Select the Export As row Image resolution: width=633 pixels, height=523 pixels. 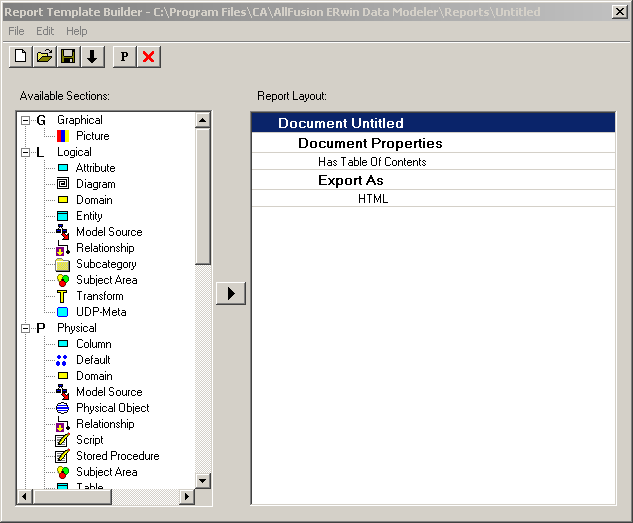433,180
